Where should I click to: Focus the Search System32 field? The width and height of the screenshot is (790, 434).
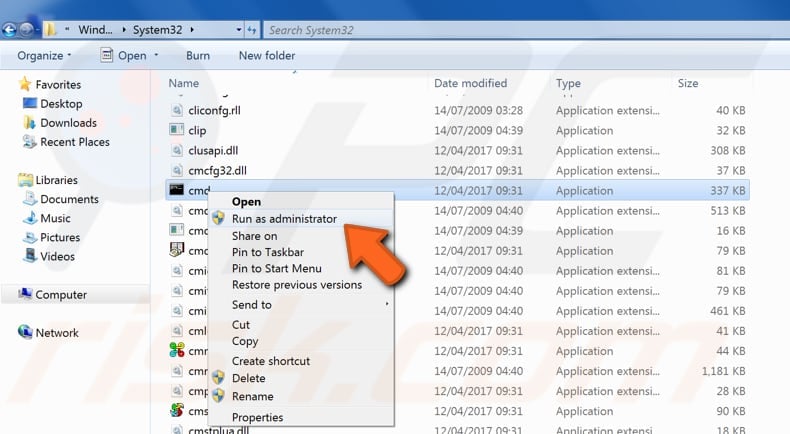point(526,30)
